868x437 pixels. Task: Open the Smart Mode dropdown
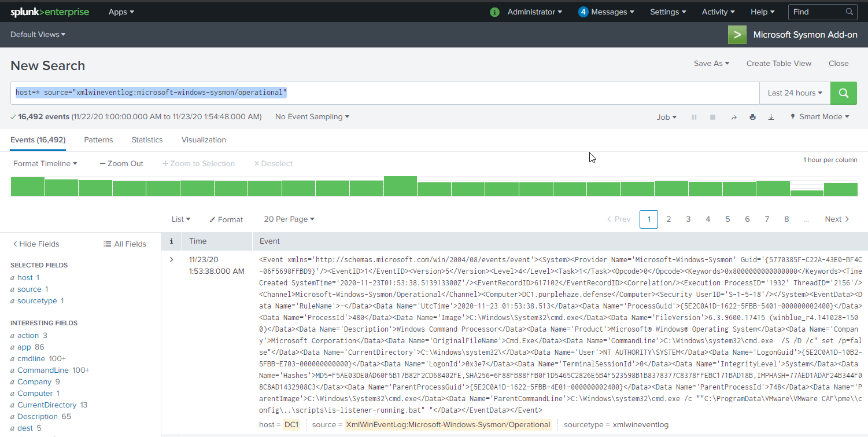(819, 117)
